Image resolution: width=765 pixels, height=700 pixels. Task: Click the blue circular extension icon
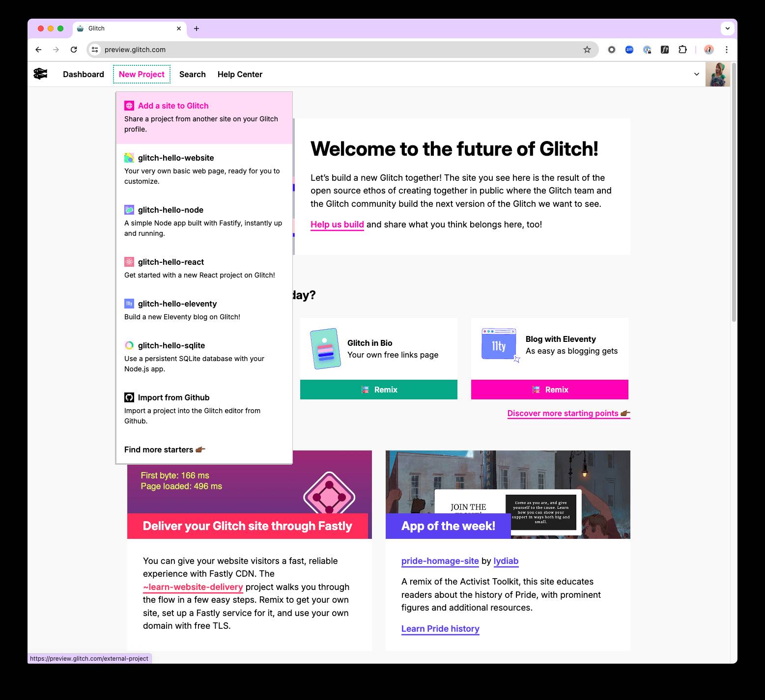click(x=647, y=50)
